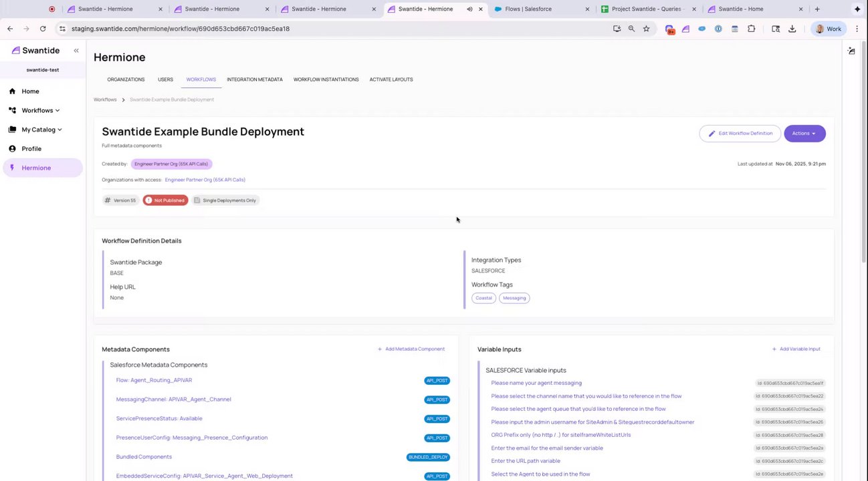Open the Activate Layouts tab

pos(391,79)
